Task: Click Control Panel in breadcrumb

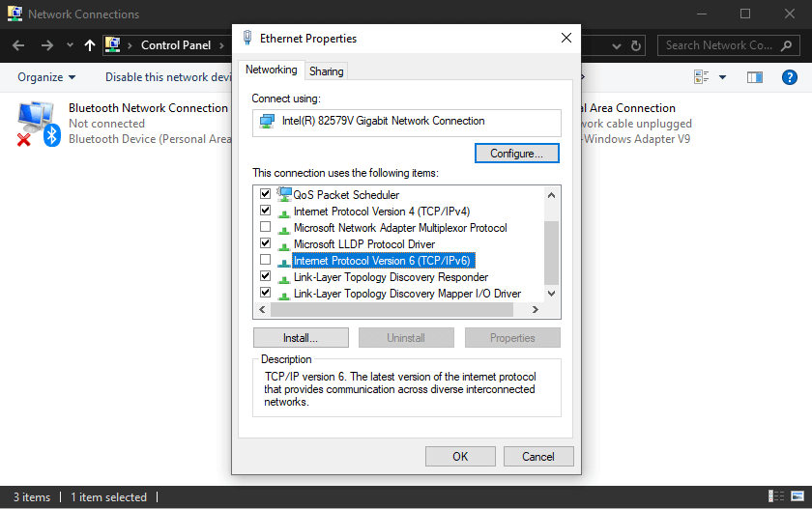Action: pos(176,45)
